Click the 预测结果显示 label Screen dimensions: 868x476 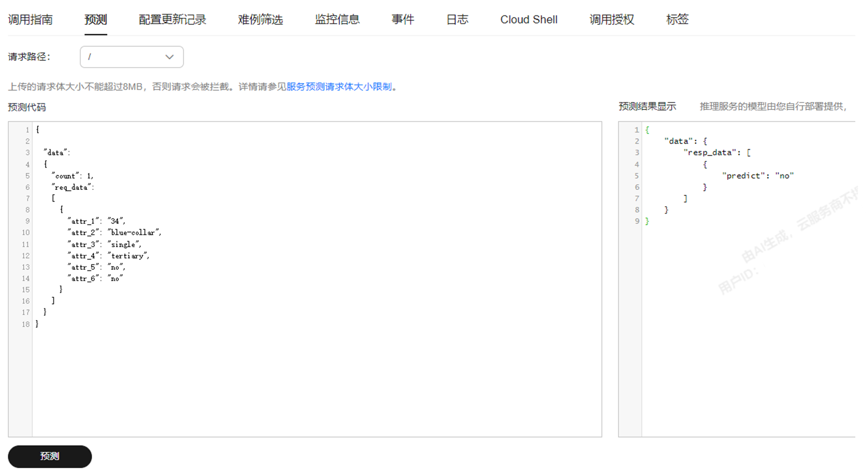tap(647, 106)
